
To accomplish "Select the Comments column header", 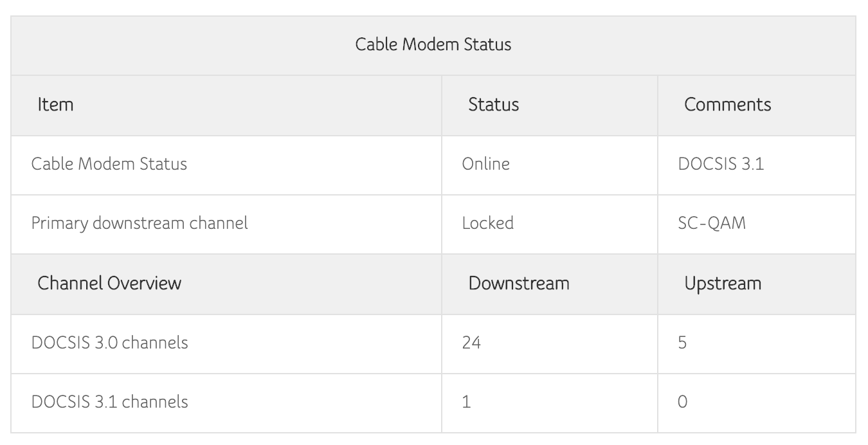I will point(728,104).
